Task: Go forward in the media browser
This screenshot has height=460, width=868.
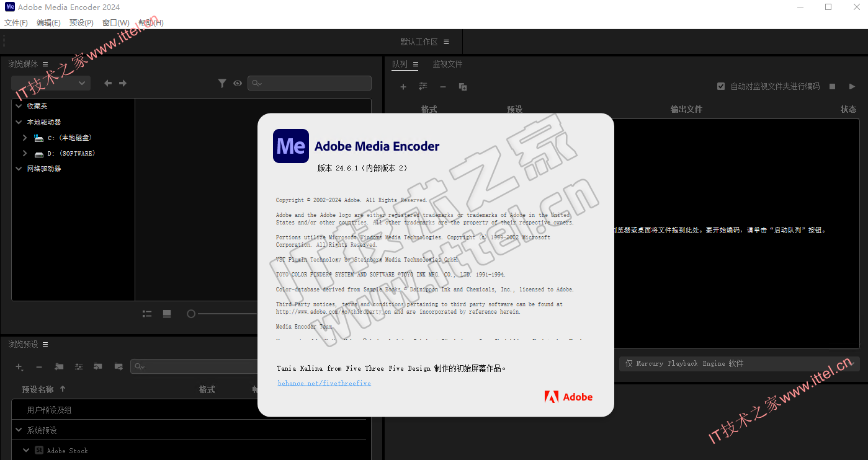Action: [123, 83]
